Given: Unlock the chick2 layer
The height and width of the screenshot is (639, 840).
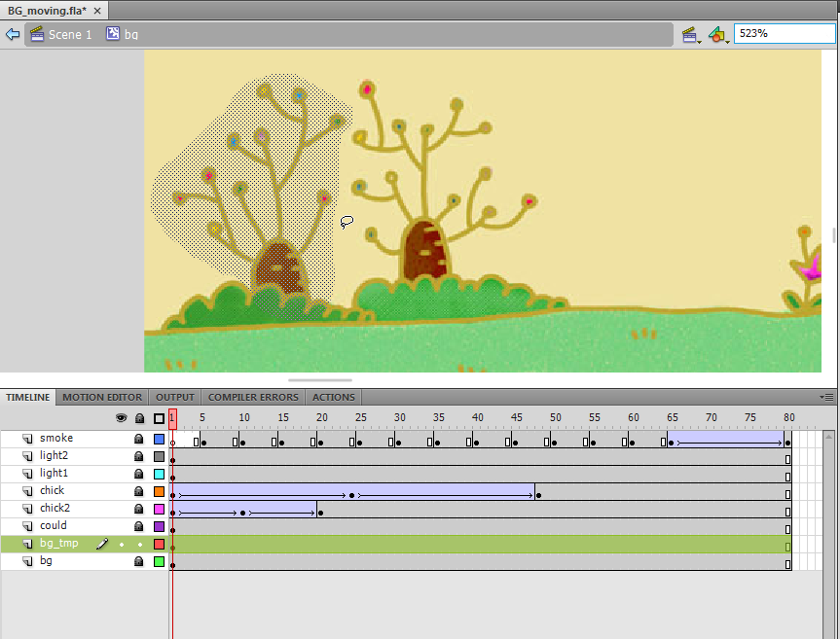Looking at the screenshot, I should (x=139, y=509).
